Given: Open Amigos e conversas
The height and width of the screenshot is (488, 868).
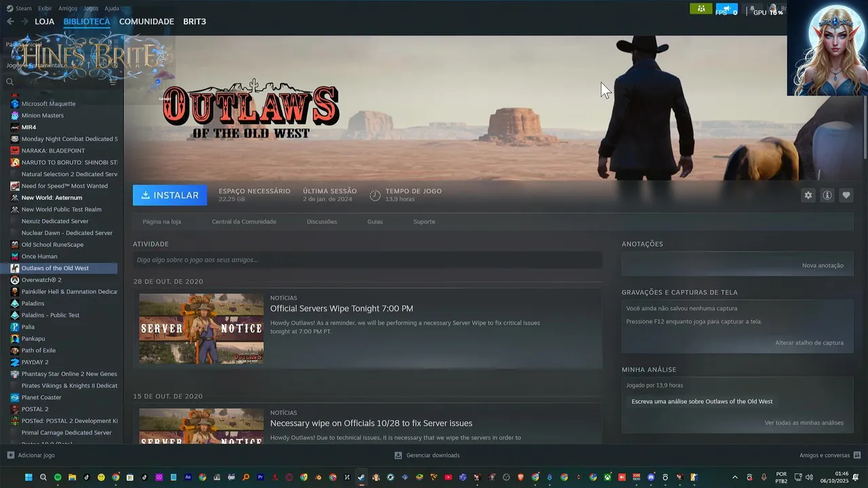Looking at the screenshot, I should pos(830,455).
